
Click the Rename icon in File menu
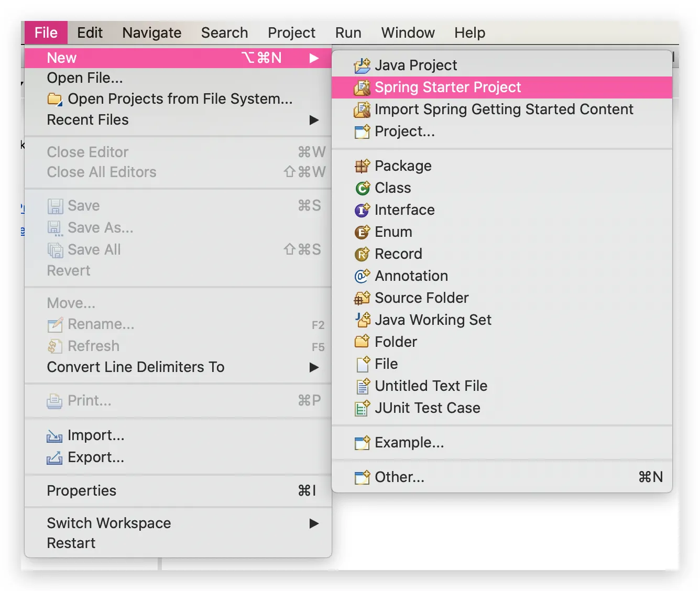point(55,325)
